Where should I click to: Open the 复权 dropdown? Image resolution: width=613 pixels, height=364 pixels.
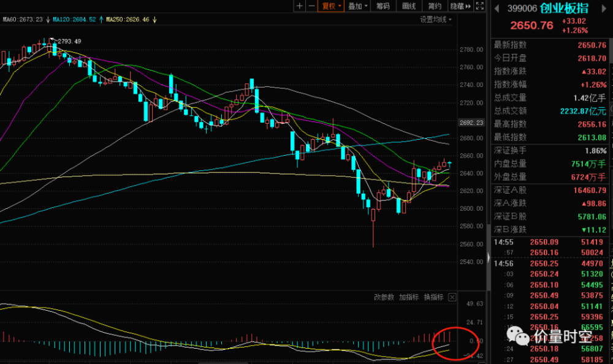click(x=331, y=6)
